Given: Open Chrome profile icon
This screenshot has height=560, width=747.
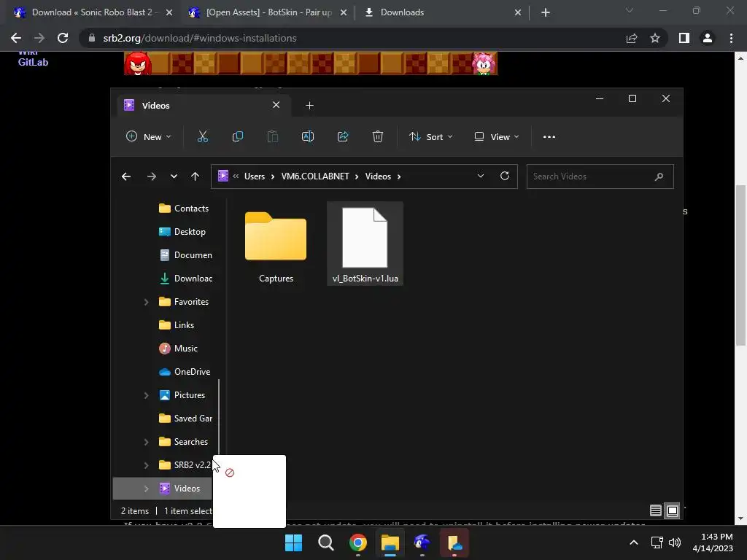Looking at the screenshot, I should coord(708,38).
